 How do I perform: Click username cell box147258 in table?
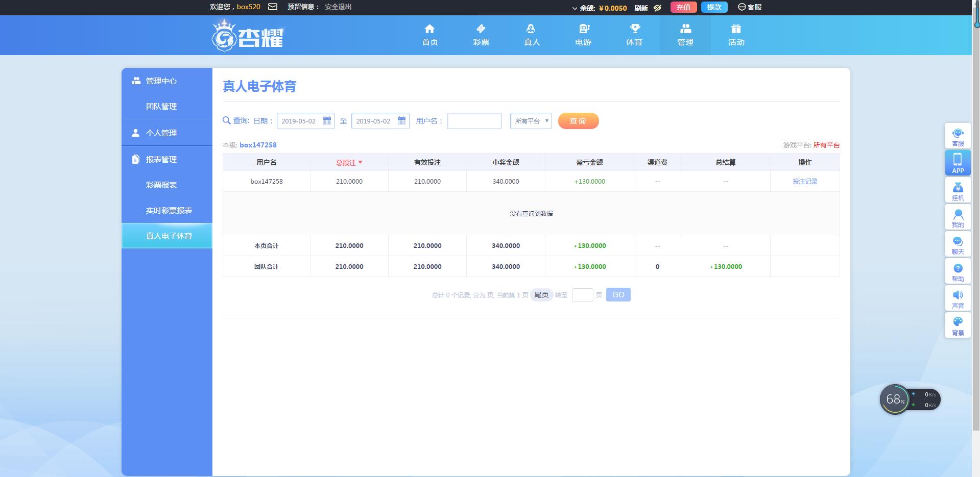click(267, 181)
